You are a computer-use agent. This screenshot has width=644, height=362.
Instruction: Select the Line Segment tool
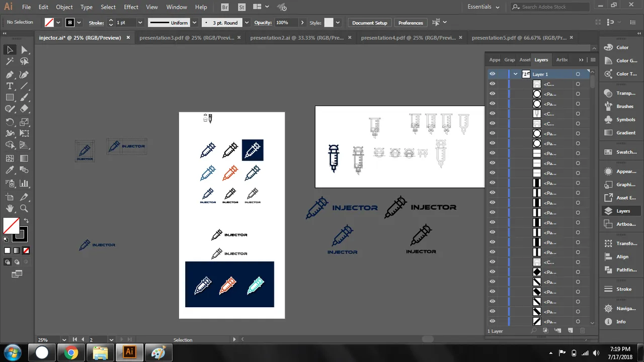click(24, 86)
